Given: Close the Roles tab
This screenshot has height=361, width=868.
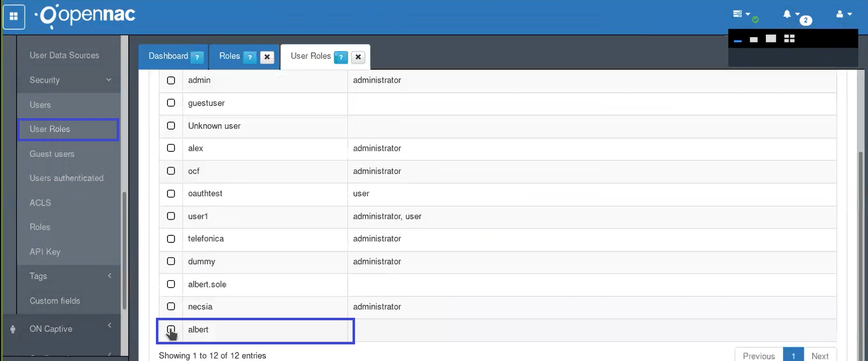Looking at the screenshot, I should [267, 57].
